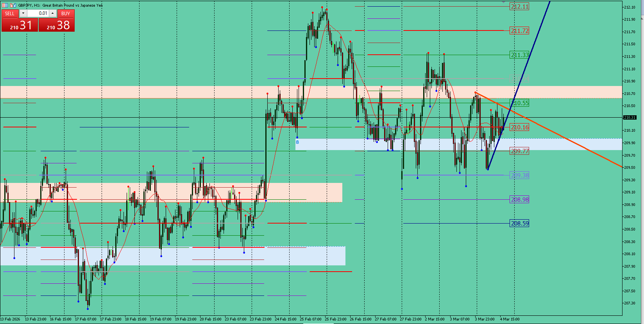Click the 211.33 green level label

[519, 55]
